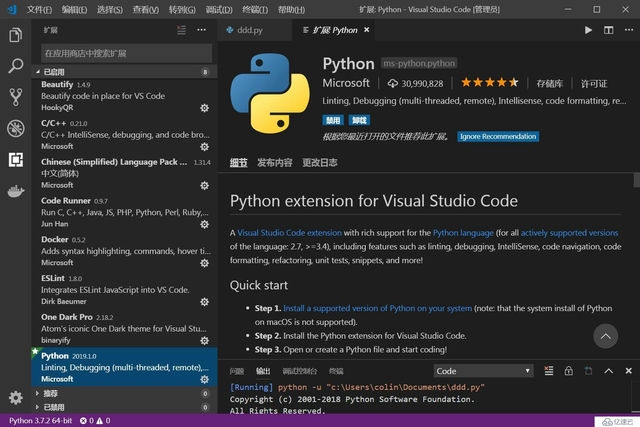The height and width of the screenshot is (427, 640).
Task: Open the Manage gear at activity bar bottom
Action: 16,397
